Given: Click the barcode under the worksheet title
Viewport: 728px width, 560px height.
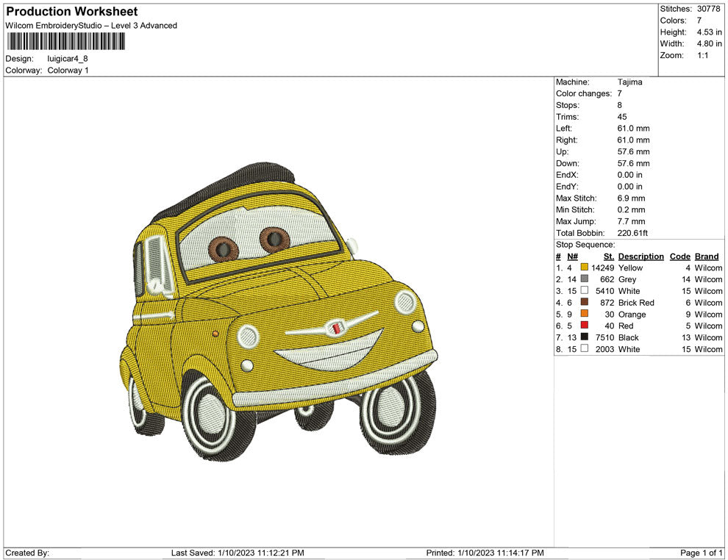Looking at the screenshot, I should (x=65, y=41).
